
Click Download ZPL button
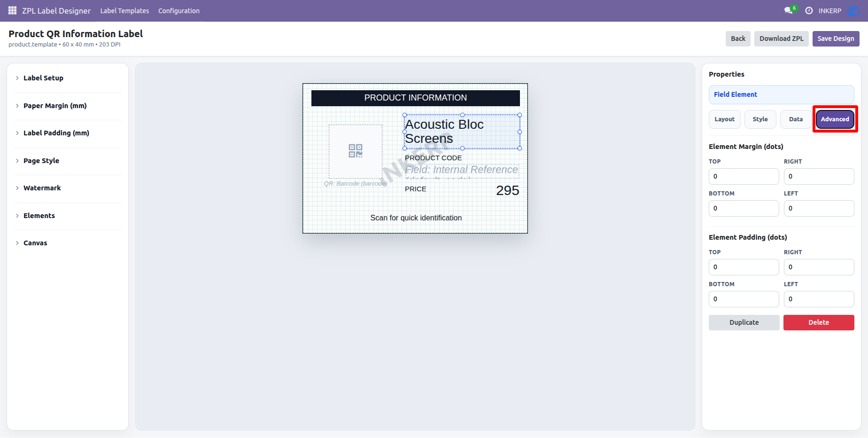click(x=782, y=39)
